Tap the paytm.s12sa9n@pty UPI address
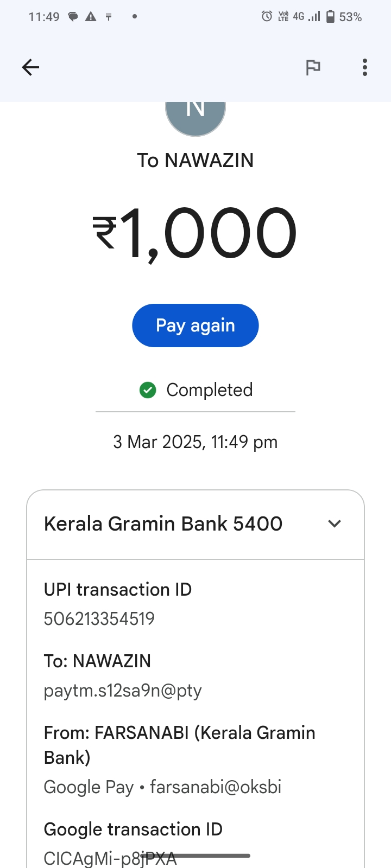 [123, 690]
